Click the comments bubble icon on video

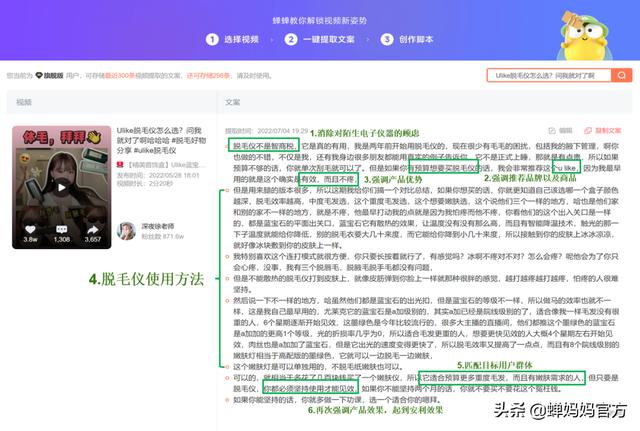pos(61,228)
